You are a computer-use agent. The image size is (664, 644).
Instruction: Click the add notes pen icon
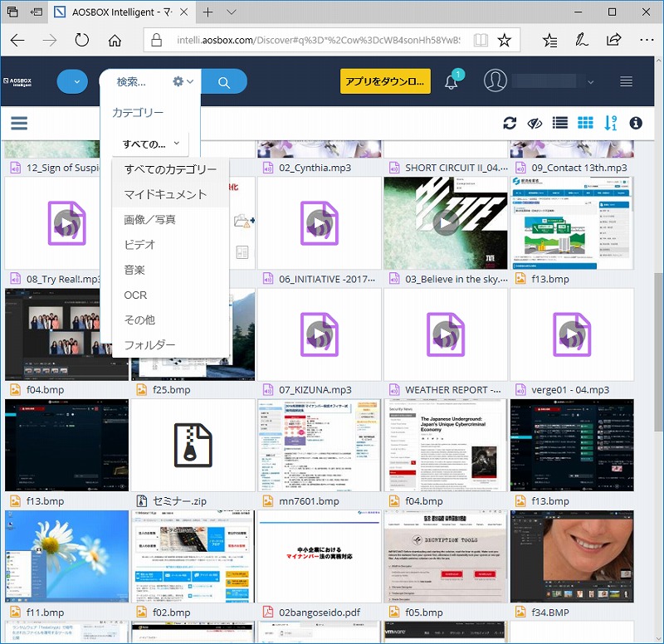tap(582, 40)
